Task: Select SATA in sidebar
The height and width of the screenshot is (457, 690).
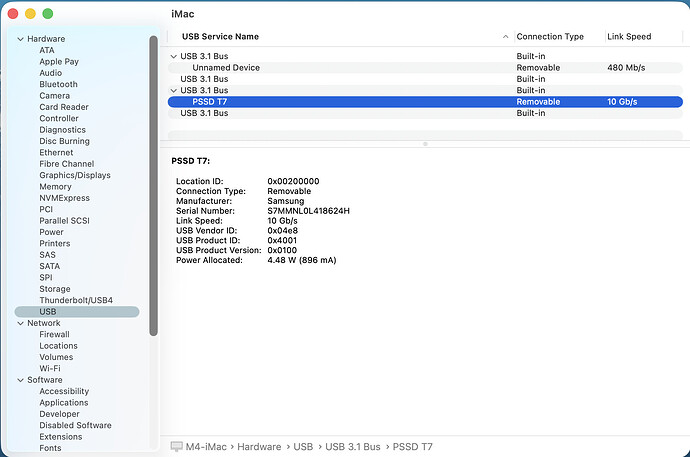Action: 50,267
